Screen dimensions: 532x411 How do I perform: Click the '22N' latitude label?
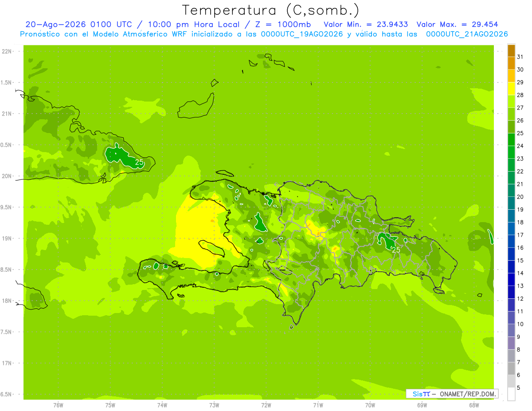(x=6, y=51)
